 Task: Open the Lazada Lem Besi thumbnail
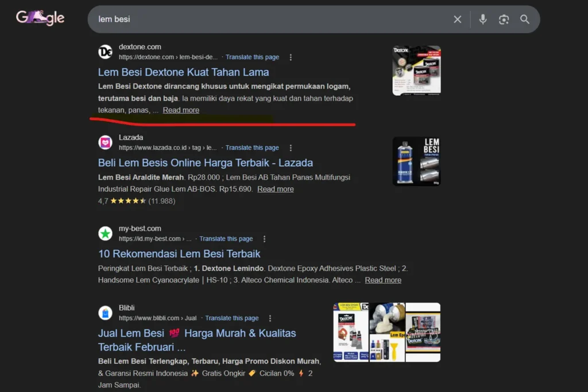pyautogui.click(x=416, y=161)
